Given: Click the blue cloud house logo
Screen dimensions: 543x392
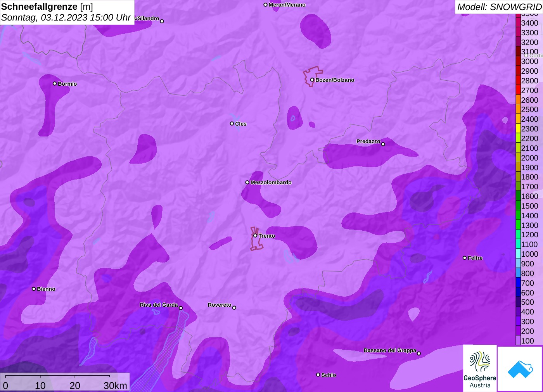Looking at the screenshot, I should 520,369.
